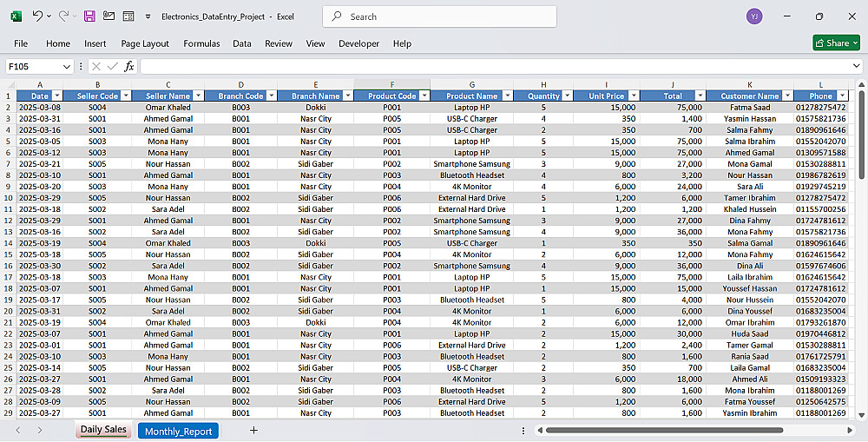Open the Total column filter dropdown

(x=700, y=96)
